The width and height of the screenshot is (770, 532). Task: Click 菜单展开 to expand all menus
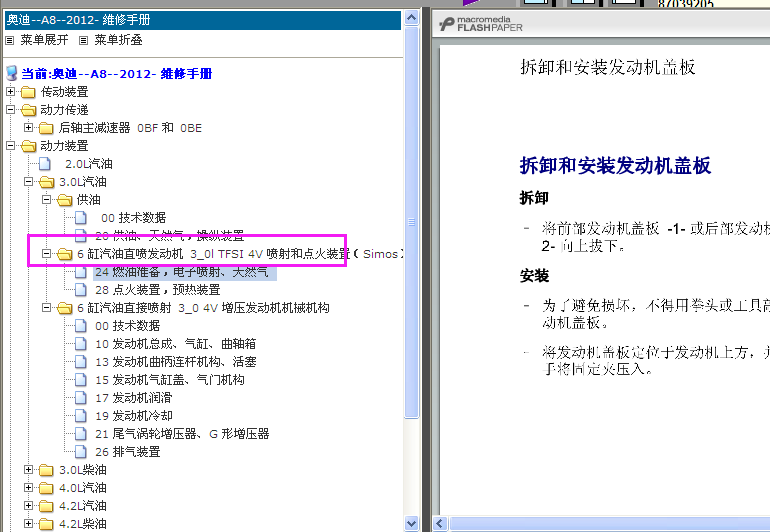coord(44,40)
